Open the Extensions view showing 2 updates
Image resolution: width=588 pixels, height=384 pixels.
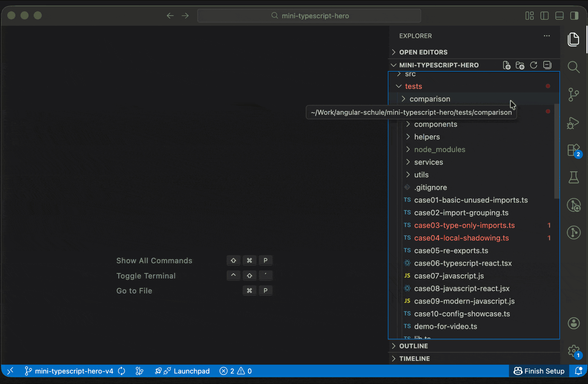point(574,150)
